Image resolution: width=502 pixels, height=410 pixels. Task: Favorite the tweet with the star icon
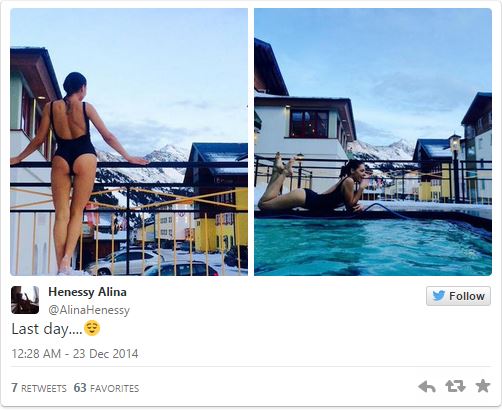(483, 386)
